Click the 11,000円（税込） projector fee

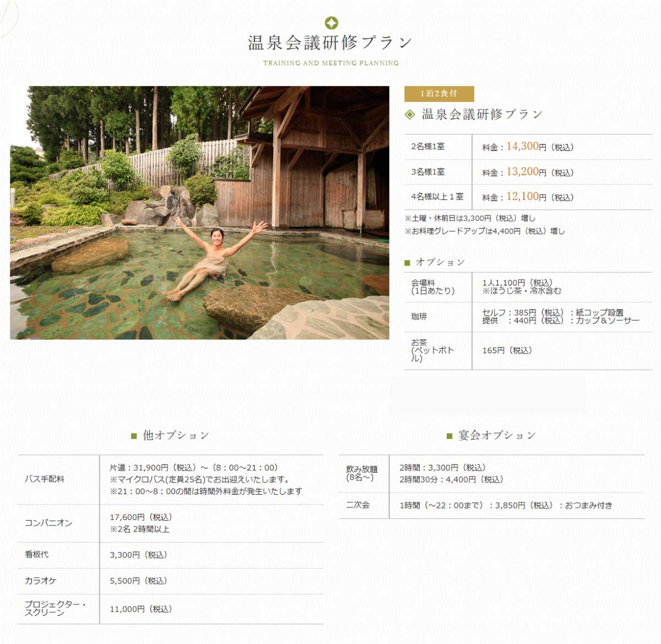[x=141, y=609]
